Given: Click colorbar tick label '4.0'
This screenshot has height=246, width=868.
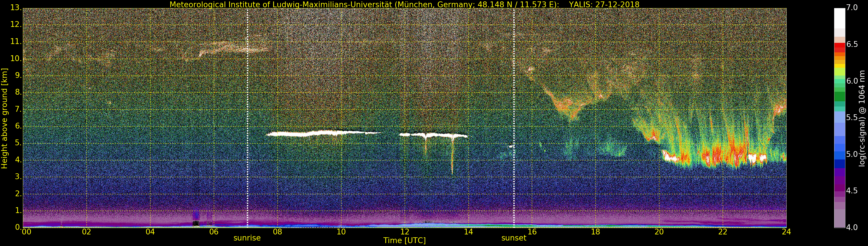Looking at the screenshot, I should click(852, 227).
